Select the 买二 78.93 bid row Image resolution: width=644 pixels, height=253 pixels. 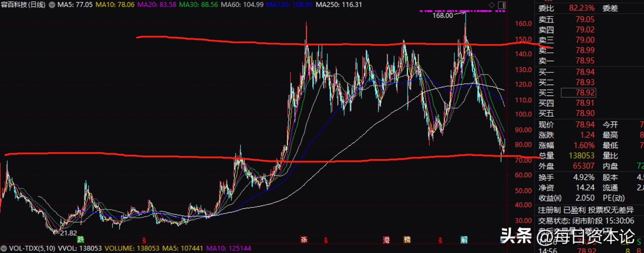(567, 82)
